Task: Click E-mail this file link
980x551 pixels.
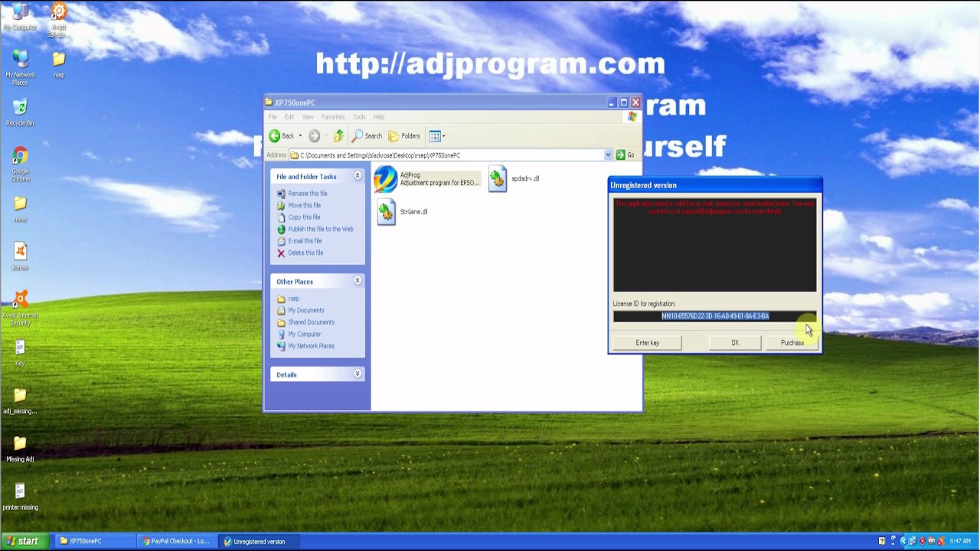Action: (x=305, y=241)
